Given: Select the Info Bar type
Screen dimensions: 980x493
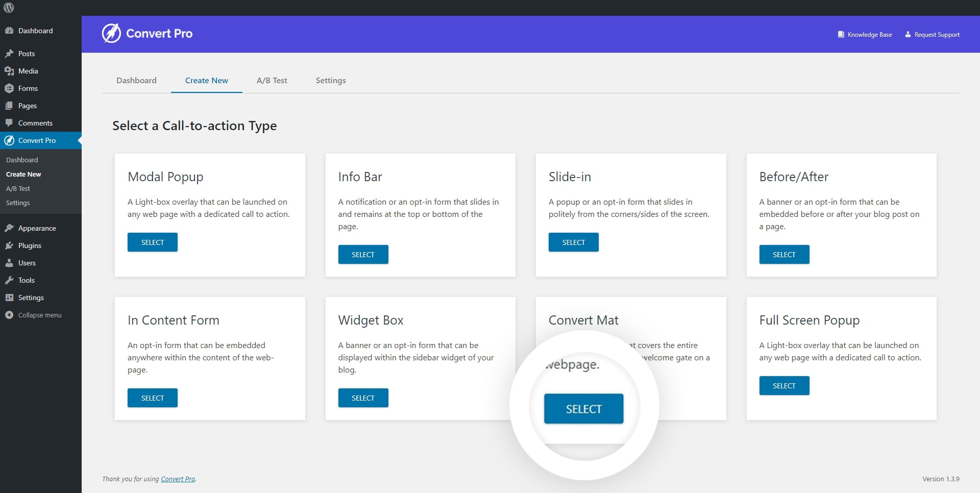Looking at the screenshot, I should tap(363, 255).
